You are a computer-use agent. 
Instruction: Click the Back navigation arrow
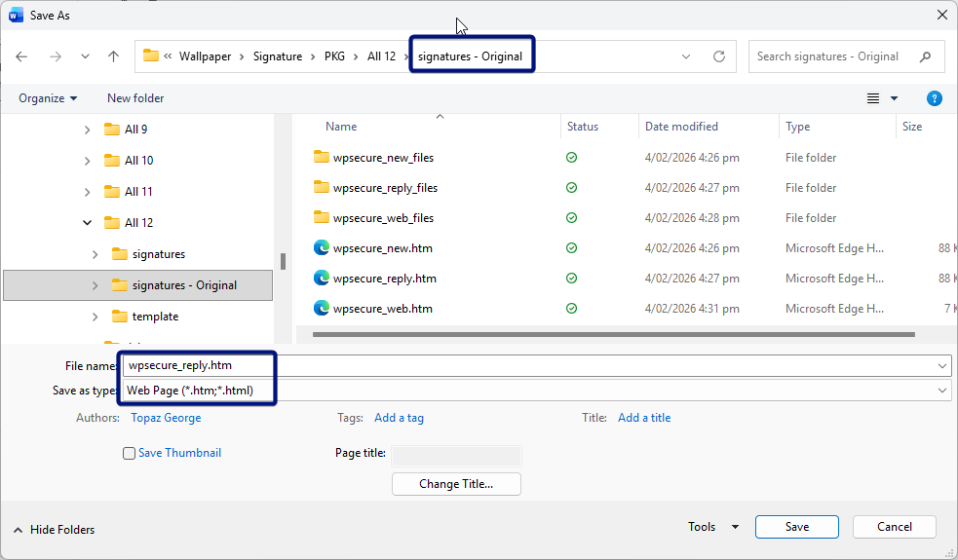pos(21,56)
